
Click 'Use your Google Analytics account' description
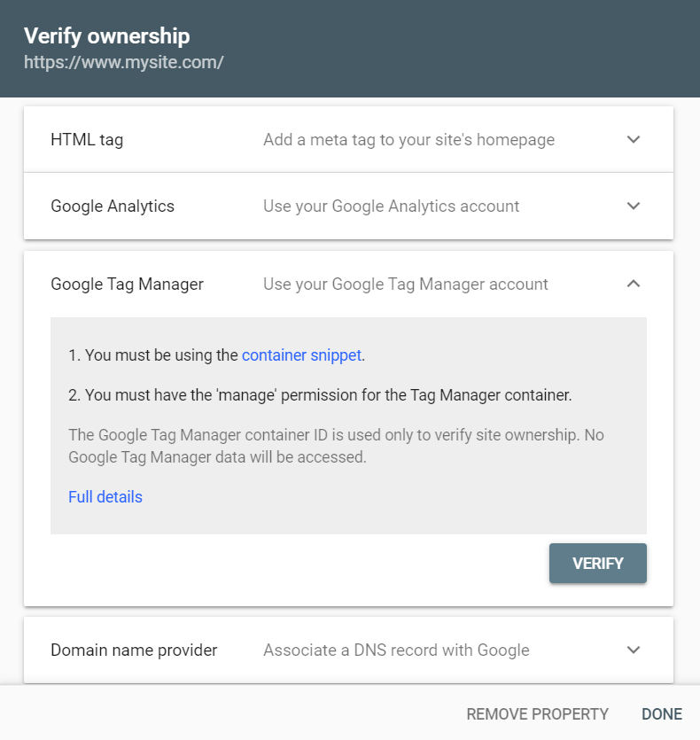coord(392,206)
